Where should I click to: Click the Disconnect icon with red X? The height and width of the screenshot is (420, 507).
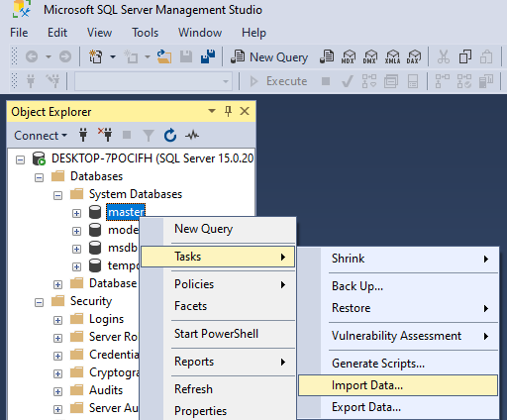(x=105, y=135)
